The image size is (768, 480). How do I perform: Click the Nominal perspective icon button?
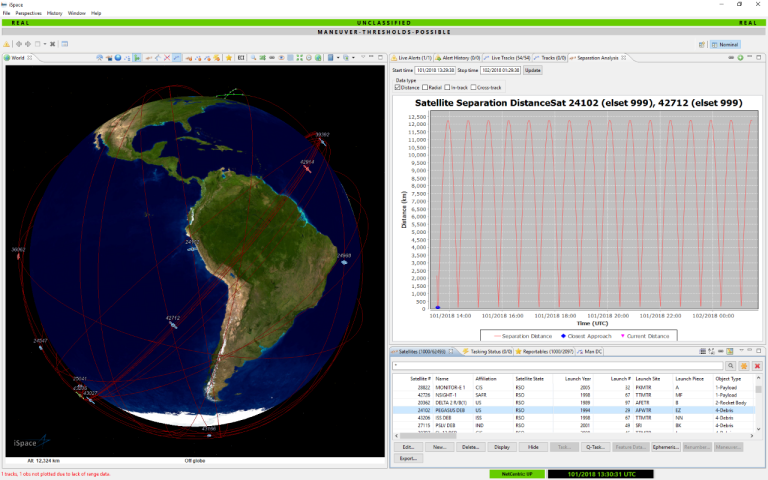click(x=722, y=44)
